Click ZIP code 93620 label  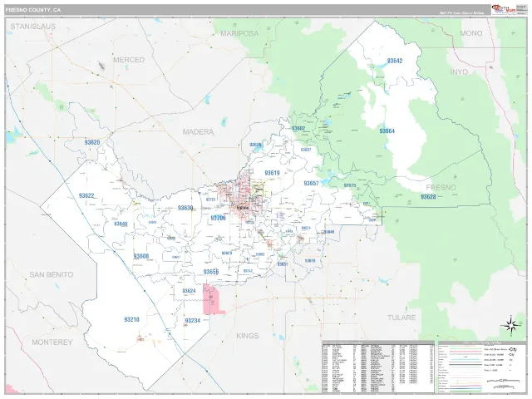[92, 142]
